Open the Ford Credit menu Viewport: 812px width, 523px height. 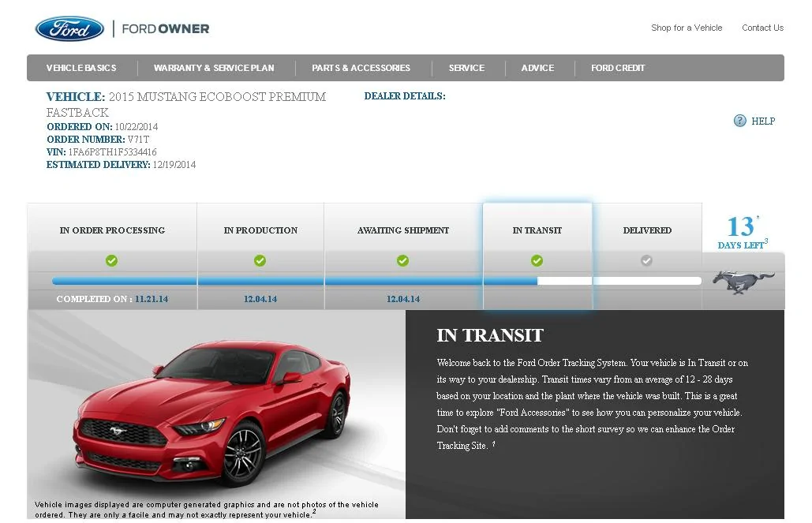tap(618, 68)
